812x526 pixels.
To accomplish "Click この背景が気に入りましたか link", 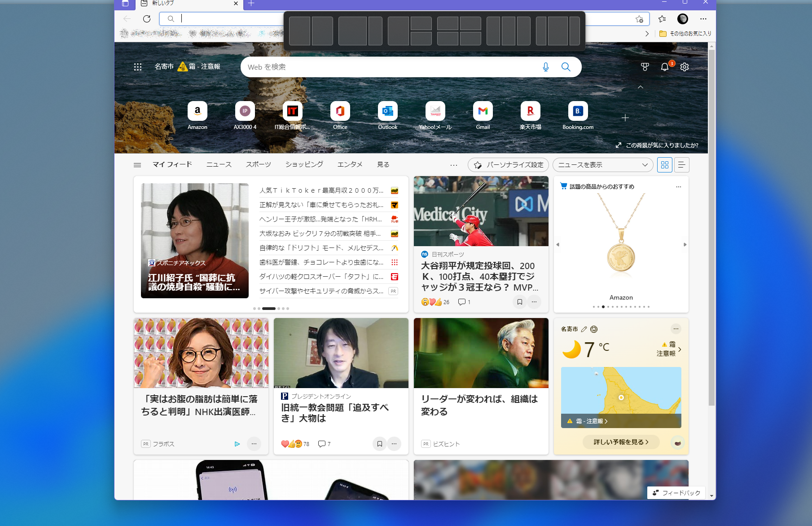I will click(657, 145).
